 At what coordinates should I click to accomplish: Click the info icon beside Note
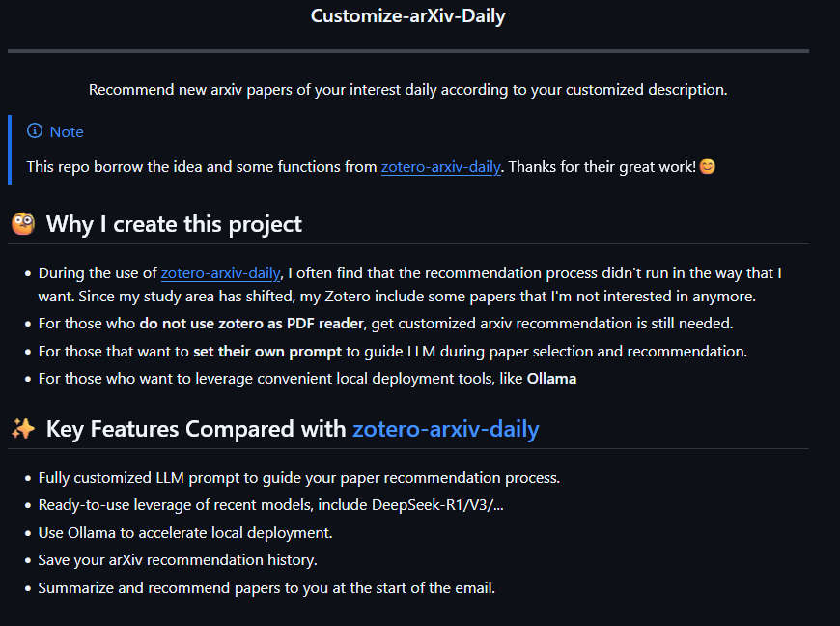click(x=35, y=130)
